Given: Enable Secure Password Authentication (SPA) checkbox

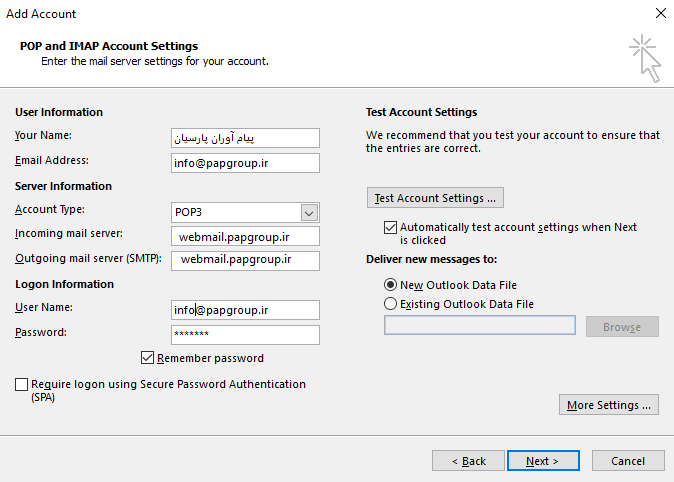Looking at the screenshot, I should (22, 384).
